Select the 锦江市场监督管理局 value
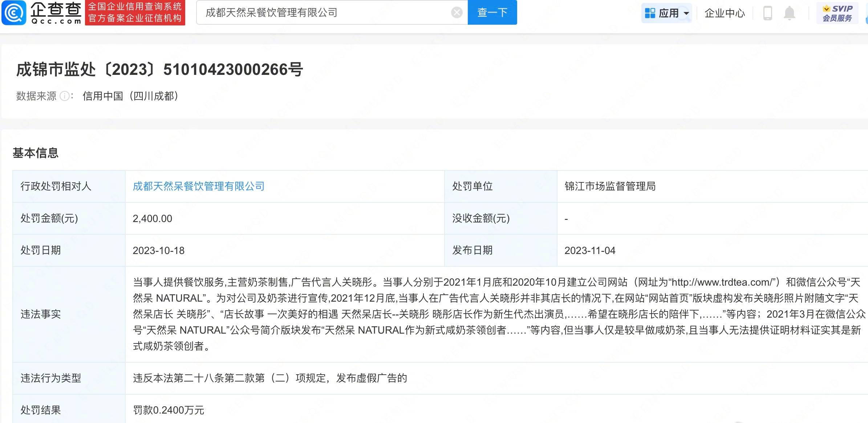The width and height of the screenshot is (868, 423). pyautogui.click(x=610, y=186)
